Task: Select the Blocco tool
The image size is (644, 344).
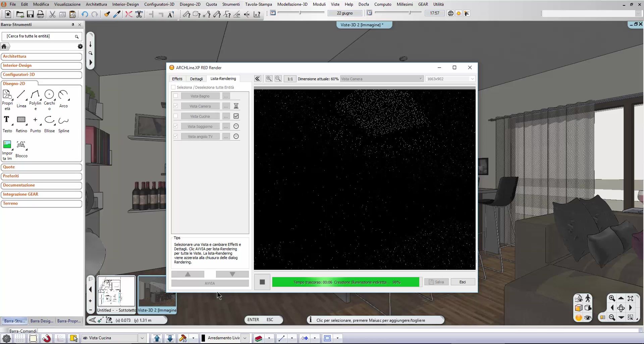Action: 21,149
